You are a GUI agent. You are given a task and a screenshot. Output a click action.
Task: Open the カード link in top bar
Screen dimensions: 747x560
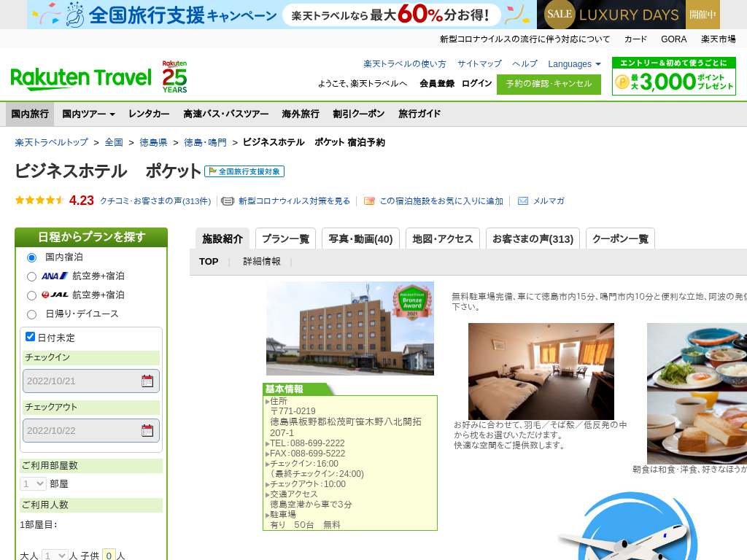tap(635, 39)
